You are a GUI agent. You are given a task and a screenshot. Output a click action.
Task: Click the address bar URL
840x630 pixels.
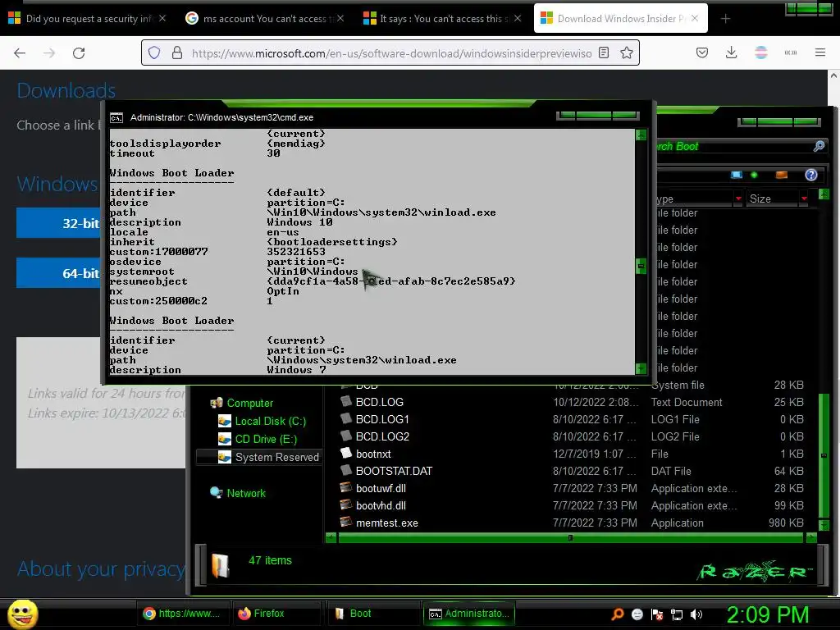click(x=391, y=53)
